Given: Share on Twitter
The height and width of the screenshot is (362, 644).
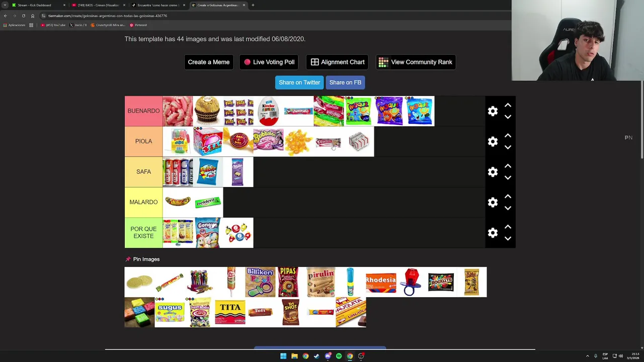Looking at the screenshot, I should (299, 82).
